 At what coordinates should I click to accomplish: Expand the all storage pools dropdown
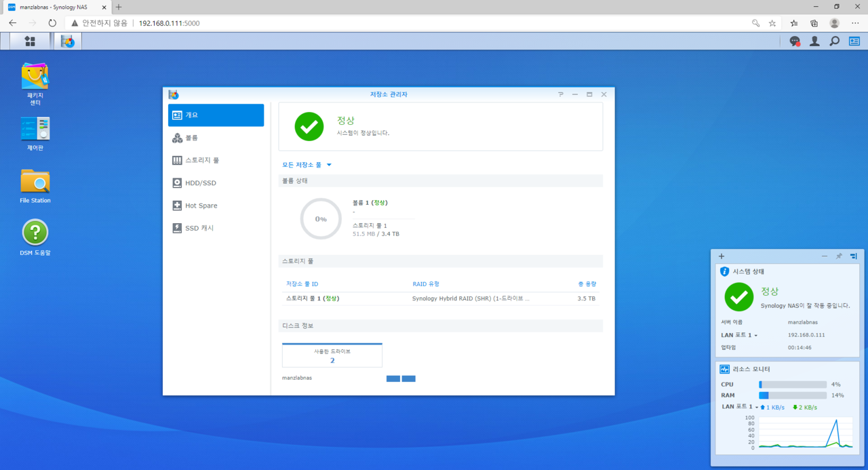click(x=307, y=165)
